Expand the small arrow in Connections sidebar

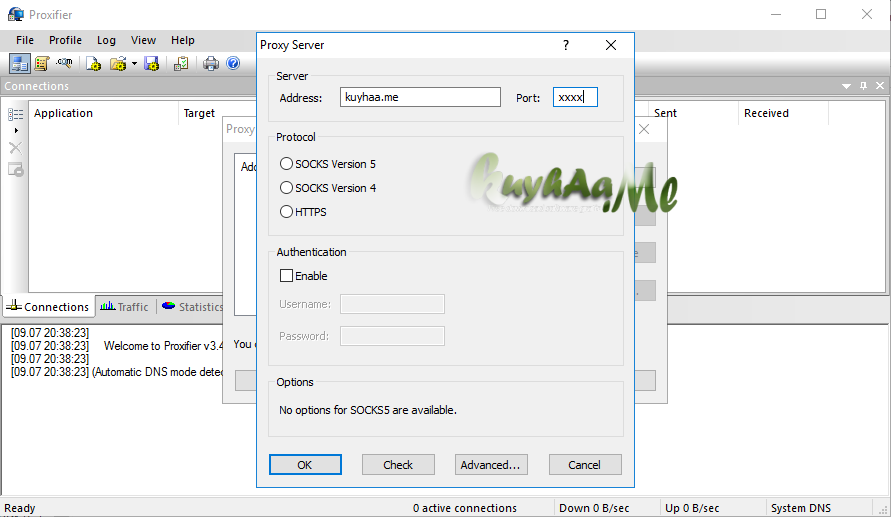[x=16, y=131]
